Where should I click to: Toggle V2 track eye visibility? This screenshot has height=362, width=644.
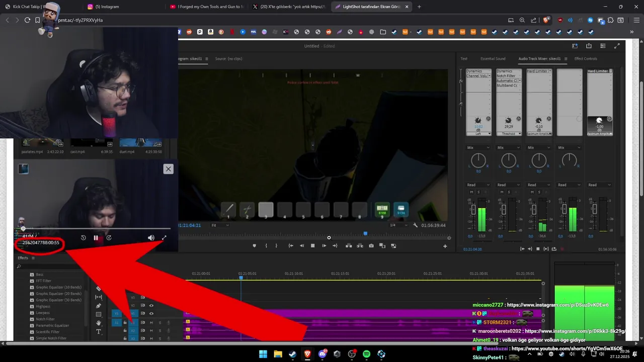tap(151, 305)
